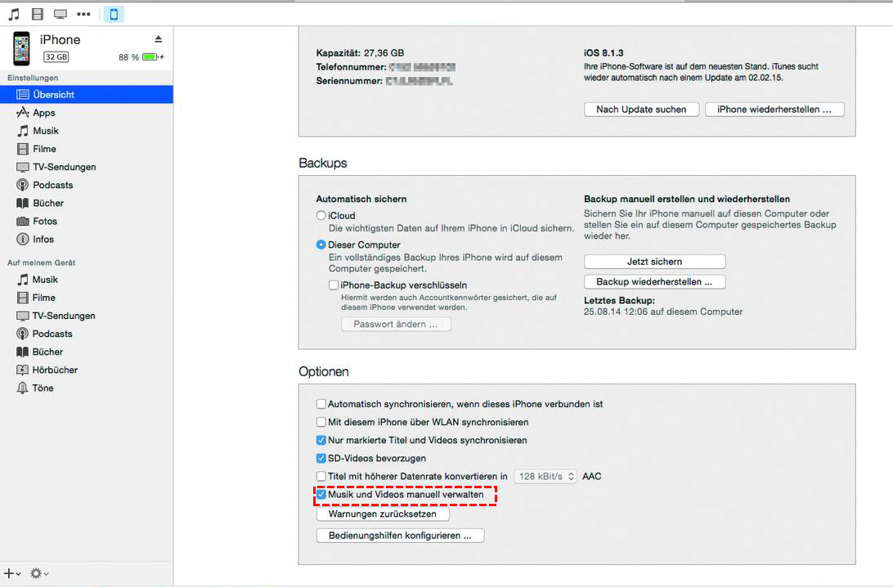The image size is (893, 588).
Task: Open the TV shows library icon
Action: pos(61,14)
